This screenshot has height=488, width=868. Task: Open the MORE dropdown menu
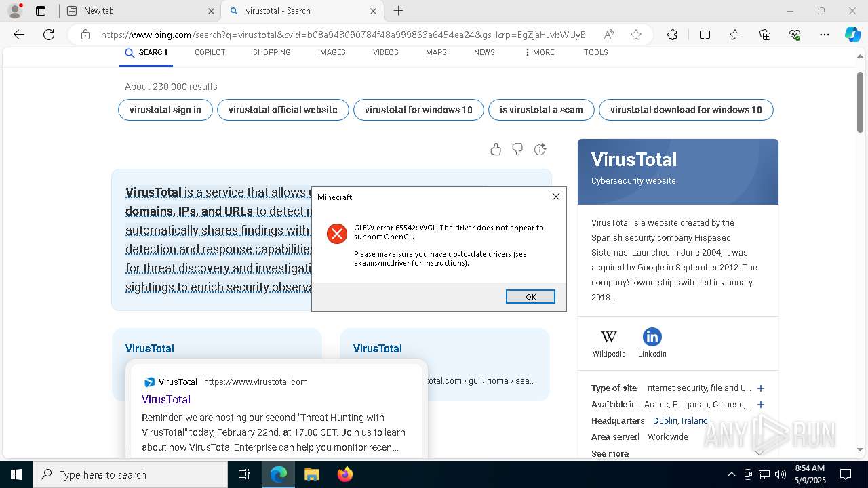[540, 52]
